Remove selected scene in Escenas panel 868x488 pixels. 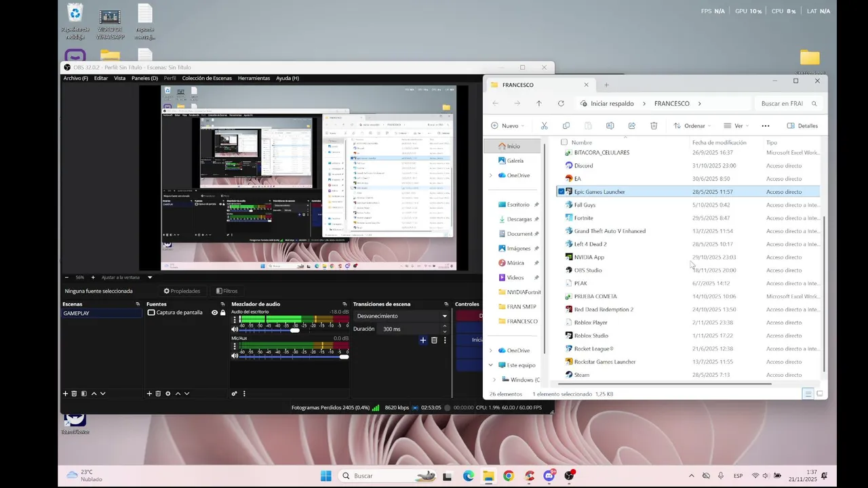click(75, 394)
